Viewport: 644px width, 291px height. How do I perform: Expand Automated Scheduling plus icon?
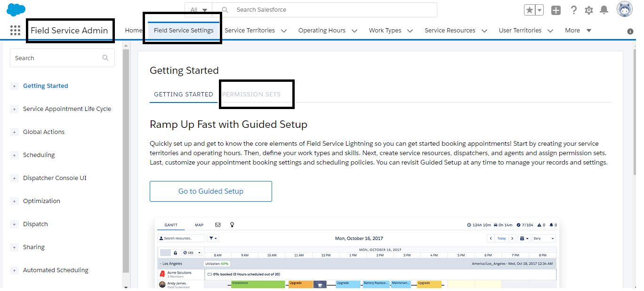pyautogui.click(x=15, y=270)
